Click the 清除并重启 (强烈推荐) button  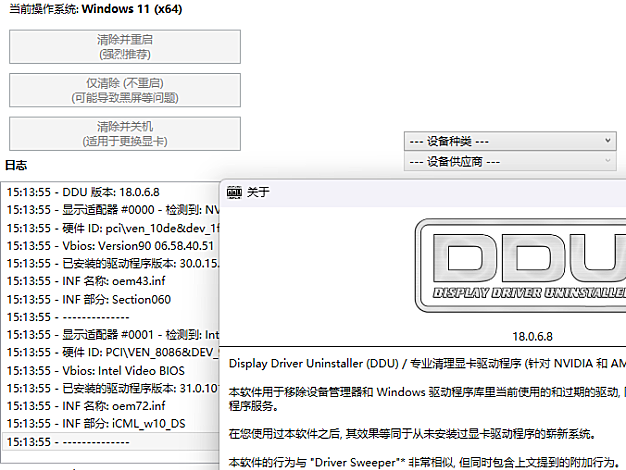[125, 47]
